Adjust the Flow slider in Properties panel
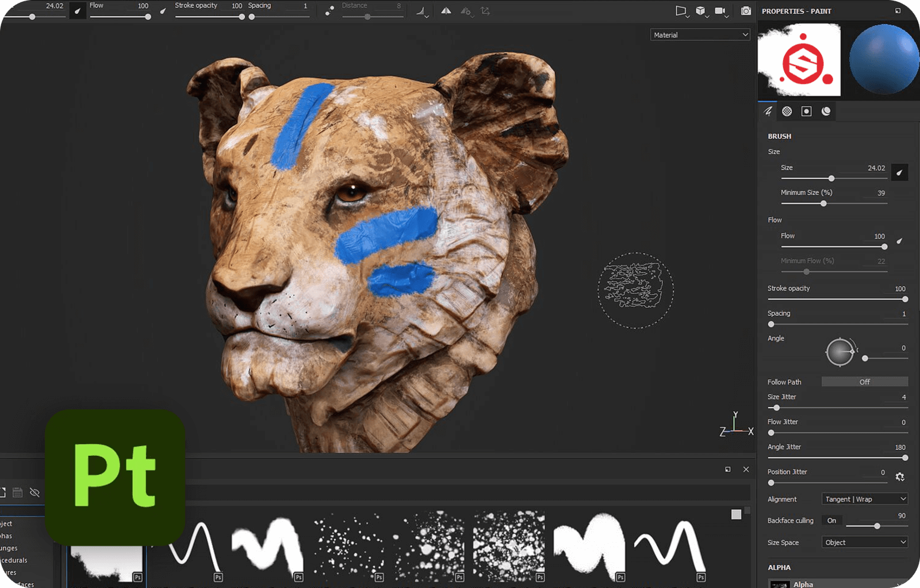The width and height of the screenshot is (920, 588). coord(834,247)
